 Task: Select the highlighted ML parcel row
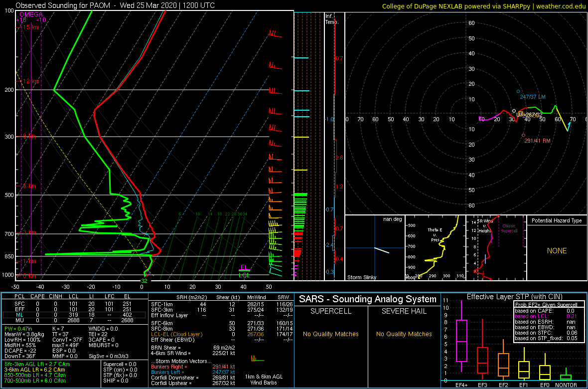click(74, 315)
